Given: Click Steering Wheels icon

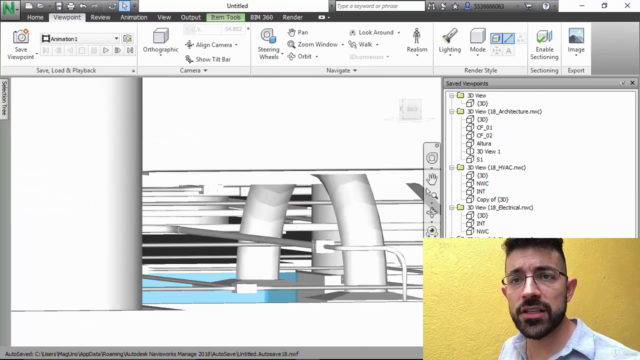Looking at the screenshot, I should pos(268,37).
